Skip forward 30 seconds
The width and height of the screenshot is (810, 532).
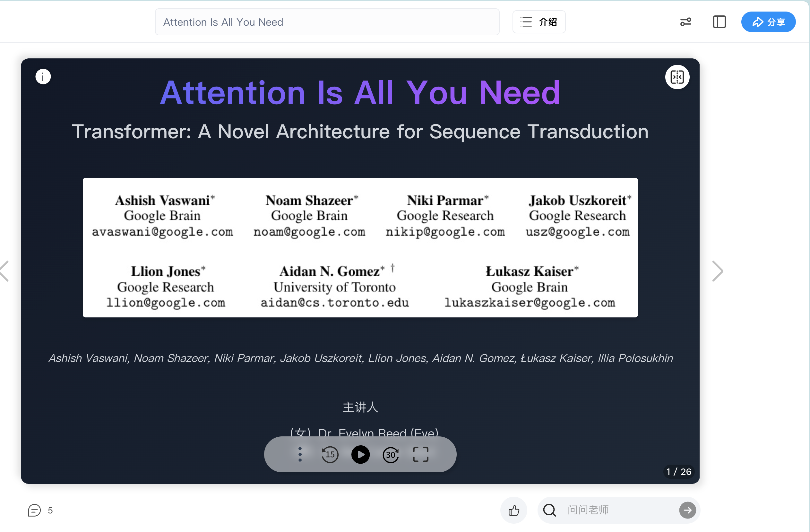pos(390,454)
